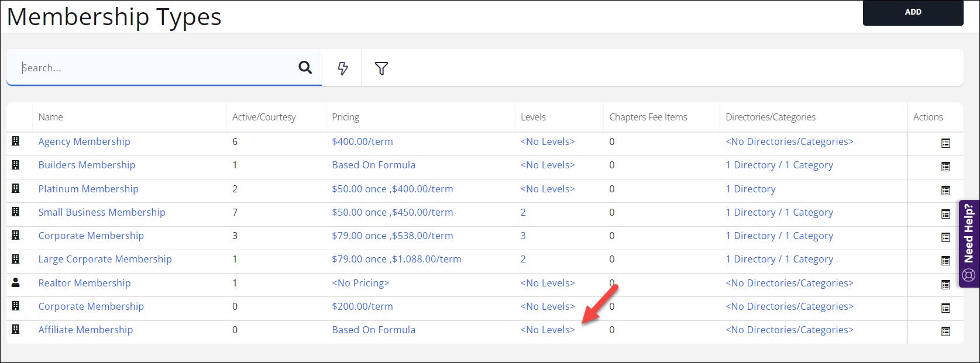Open Large Corporate Membership link
The height and width of the screenshot is (363, 980).
[x=105, y=259]
